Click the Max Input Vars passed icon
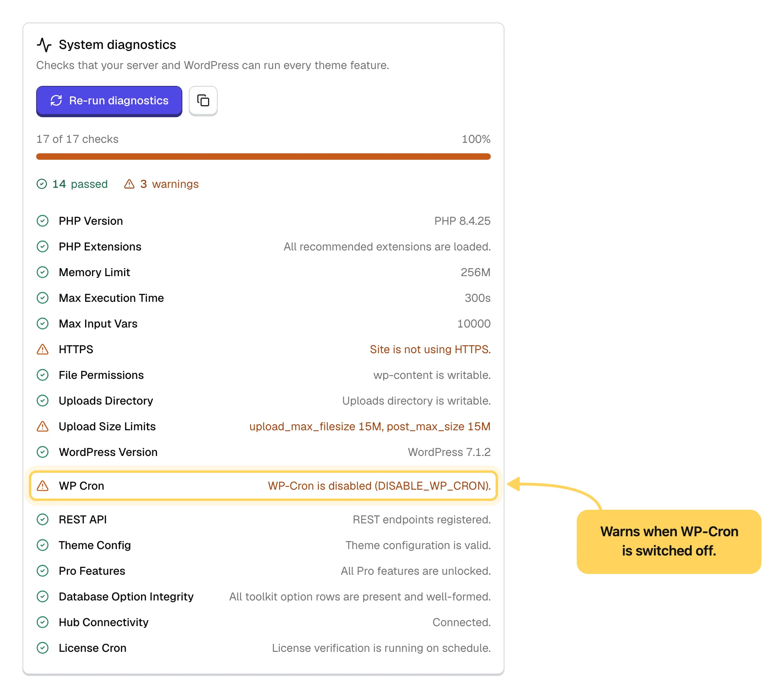The width and height of the screenshot is (784, 700). point(43,324)
